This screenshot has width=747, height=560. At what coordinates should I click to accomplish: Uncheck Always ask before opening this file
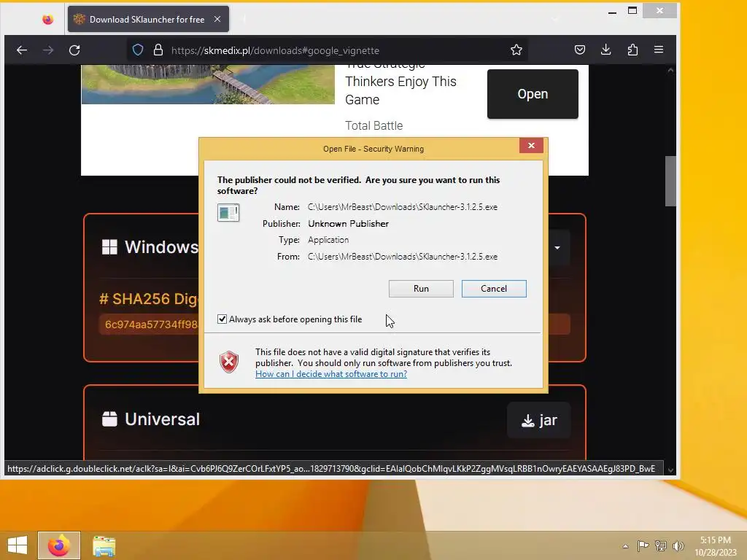(222, 319)
